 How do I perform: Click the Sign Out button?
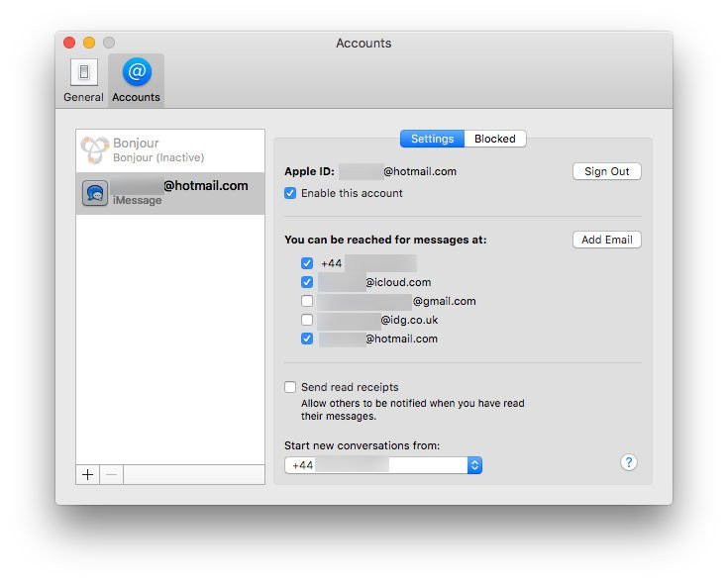pyautogui.click(x=606, y=171)
